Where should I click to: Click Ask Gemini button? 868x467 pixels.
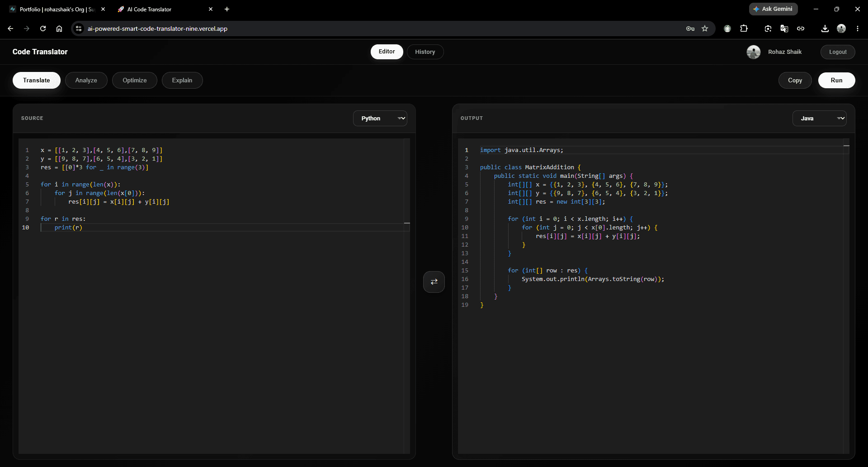(773, 9)
